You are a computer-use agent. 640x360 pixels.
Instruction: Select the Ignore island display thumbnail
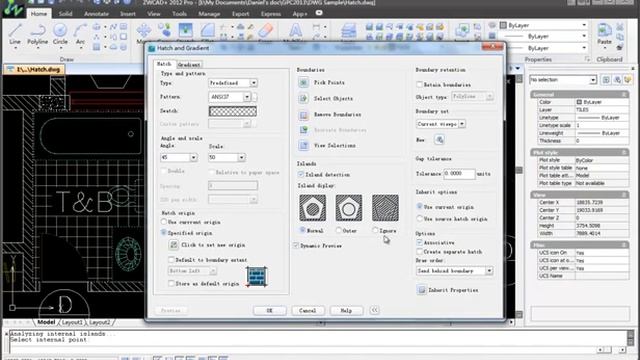click(385, 208)
